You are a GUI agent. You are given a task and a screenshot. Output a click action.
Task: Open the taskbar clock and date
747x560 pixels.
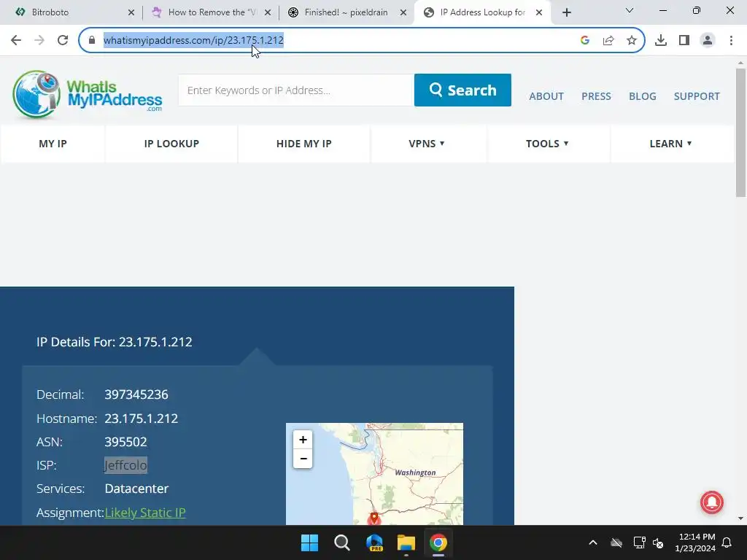click(x=695, y=542)
